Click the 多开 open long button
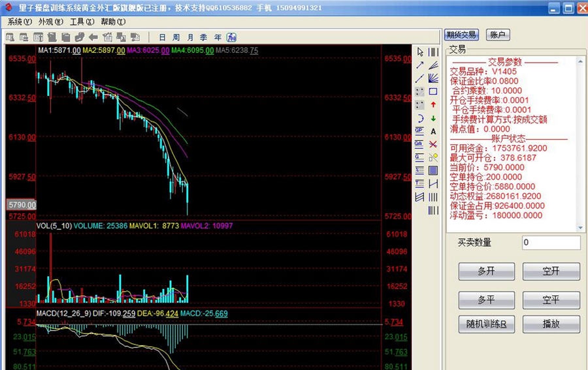This screenshot has width=588, height=370. 486,271
